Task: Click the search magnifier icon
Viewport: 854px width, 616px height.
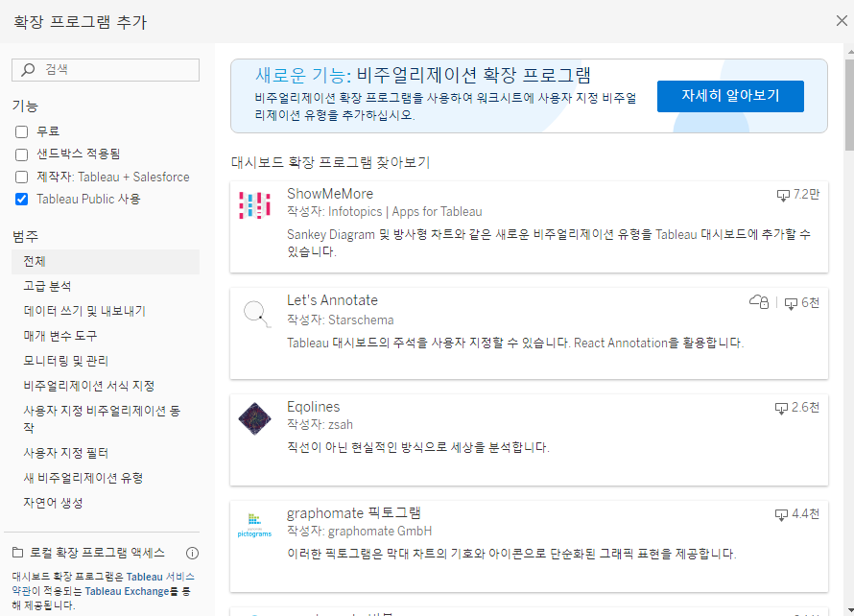Action: coord(28,70)
